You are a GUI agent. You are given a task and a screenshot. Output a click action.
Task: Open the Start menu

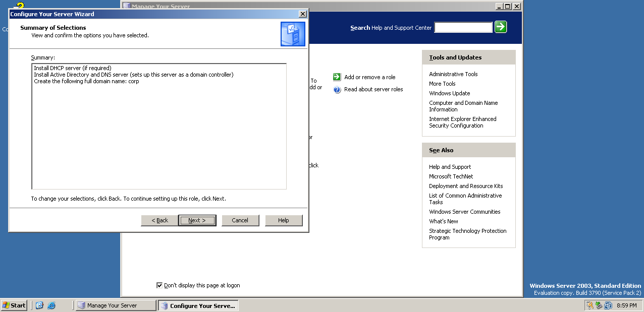point(14,305)
